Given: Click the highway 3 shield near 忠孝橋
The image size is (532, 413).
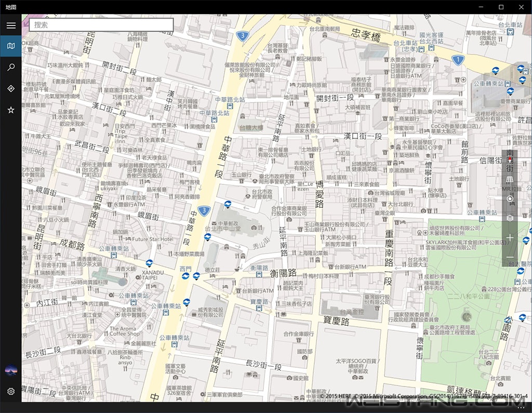Looking at the screenshot, I should tap(241, 36).
